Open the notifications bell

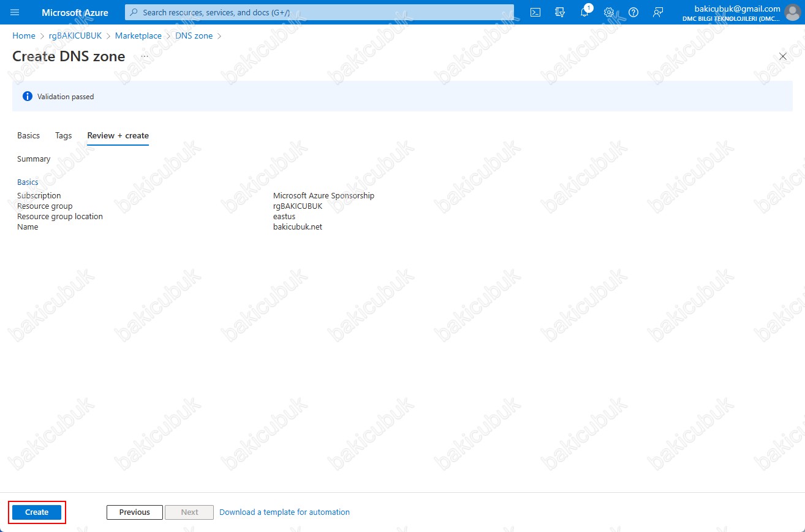click(584, 12)
